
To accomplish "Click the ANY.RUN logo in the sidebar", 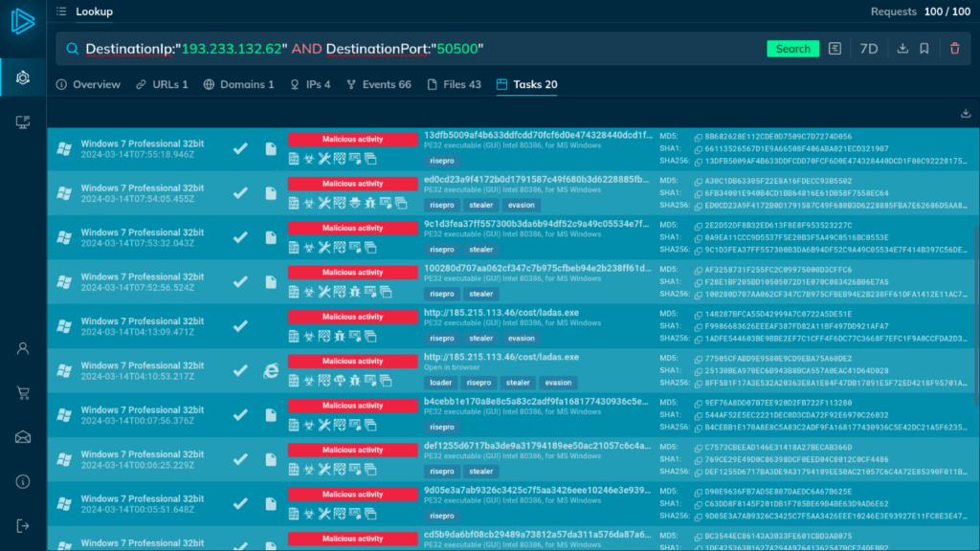I will pyautogui.click(x=23, y=22).
